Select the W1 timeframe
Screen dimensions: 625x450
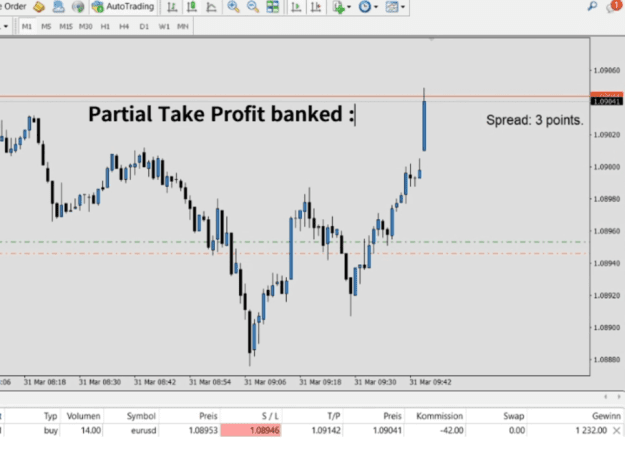[x=164, y=26]
